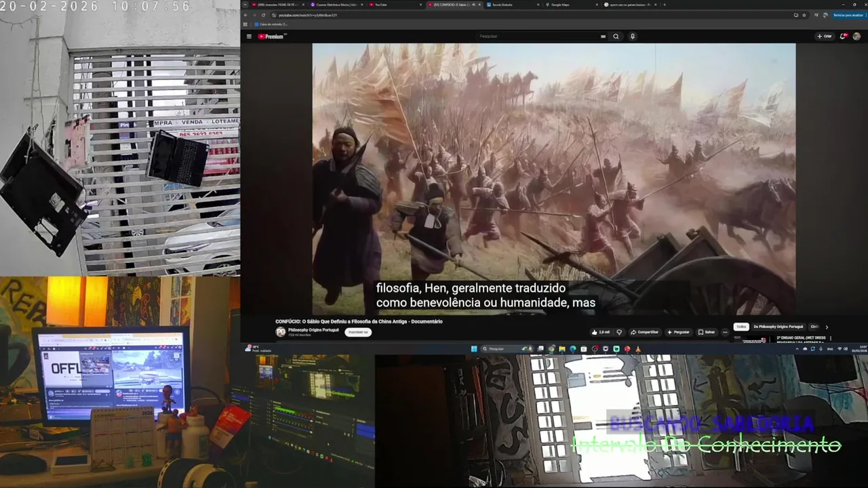Open the YouTube hamburger guide menu
This screenshot has height=488, width=868.
tap(249, 37)
